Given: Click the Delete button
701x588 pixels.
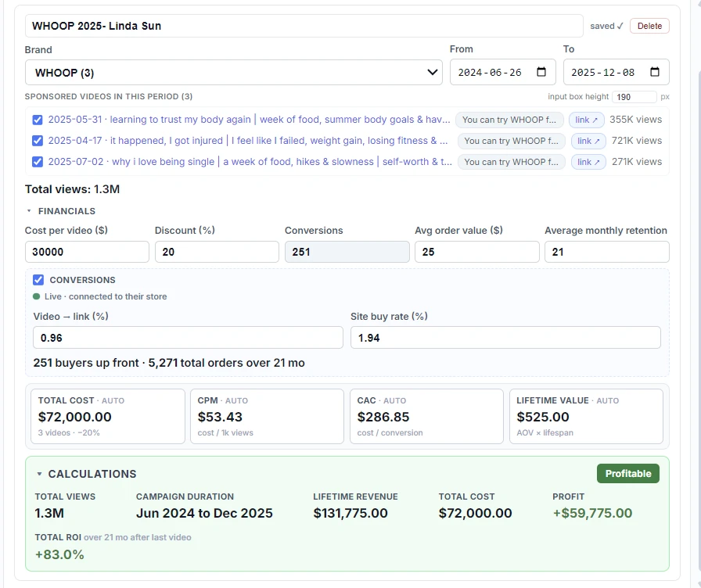Looking at the screenshot, I should 649,26.
